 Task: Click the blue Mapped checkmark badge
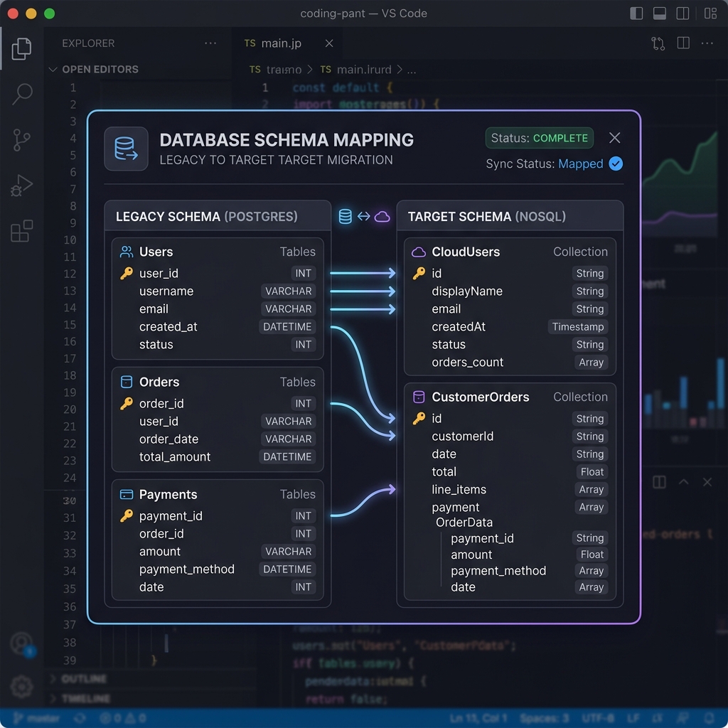[x=616, y=164]
